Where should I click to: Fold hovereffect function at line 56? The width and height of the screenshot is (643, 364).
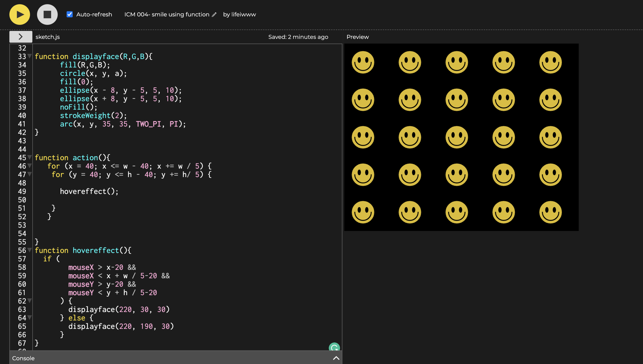pyautogui.click(x=30, y=250)
